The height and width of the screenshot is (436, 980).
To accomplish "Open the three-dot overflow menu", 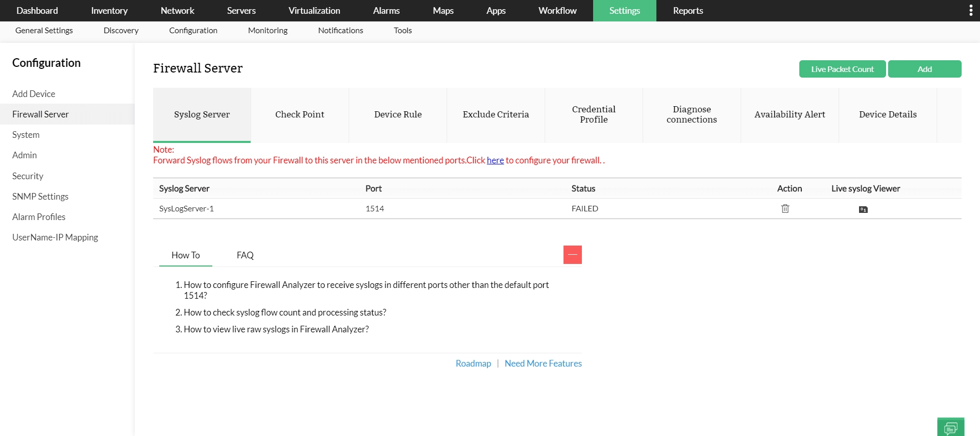I will click(970, 11).
